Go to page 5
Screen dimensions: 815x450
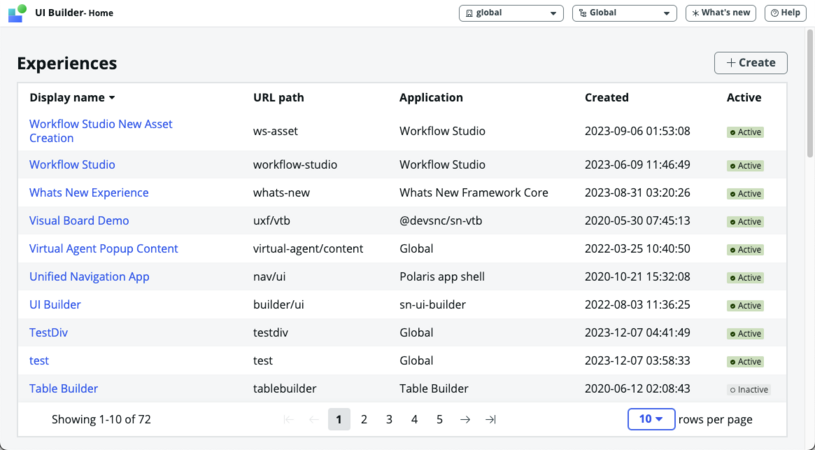(x=439, y=419)
